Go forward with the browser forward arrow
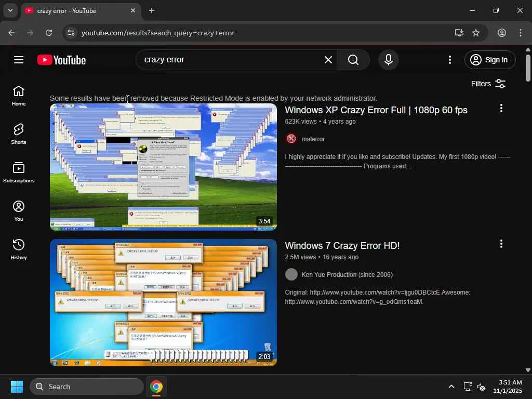532x399 pixels. (x=30, y=33)
